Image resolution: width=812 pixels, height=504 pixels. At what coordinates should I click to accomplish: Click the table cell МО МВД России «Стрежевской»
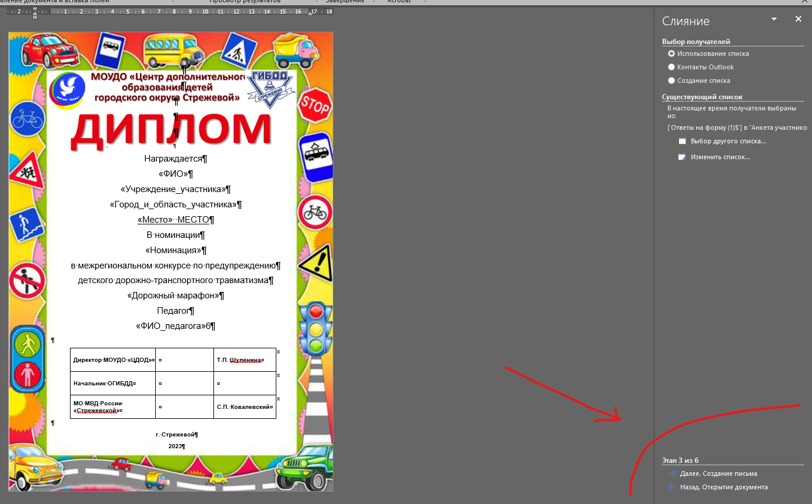pos(112,406)
